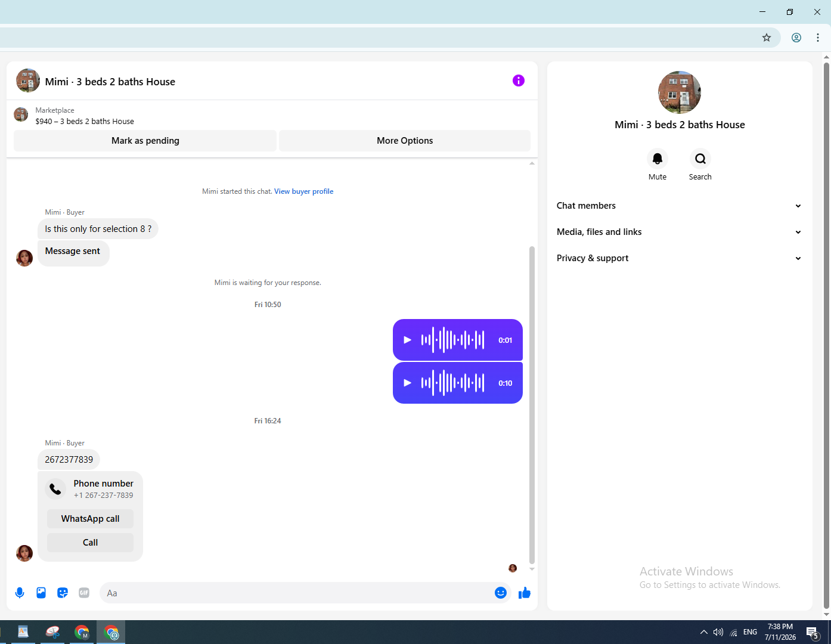This screenshot has height=644, width=831.
Task: Open volume control in system tray
Action: tap(718, 632)
